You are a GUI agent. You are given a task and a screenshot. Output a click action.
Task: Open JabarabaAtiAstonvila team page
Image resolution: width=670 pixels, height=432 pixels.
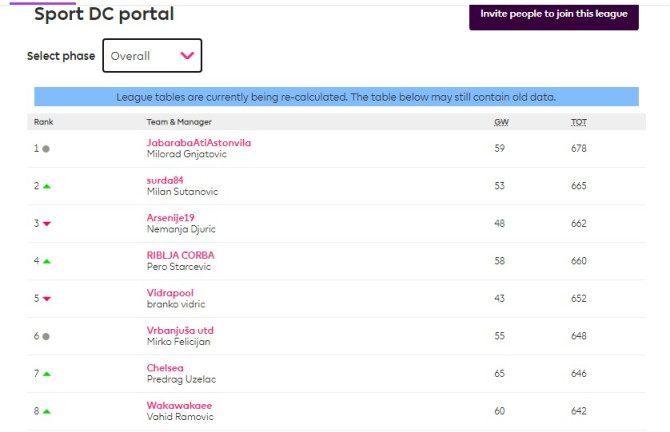click(x=199, y=143)
